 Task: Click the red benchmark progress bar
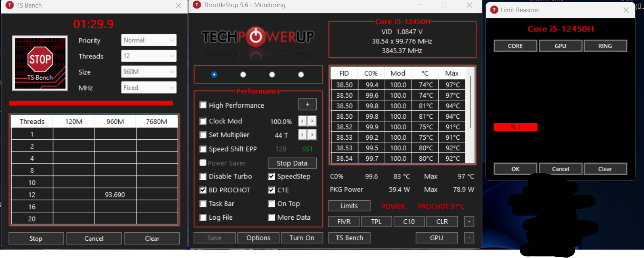[91, 103]
